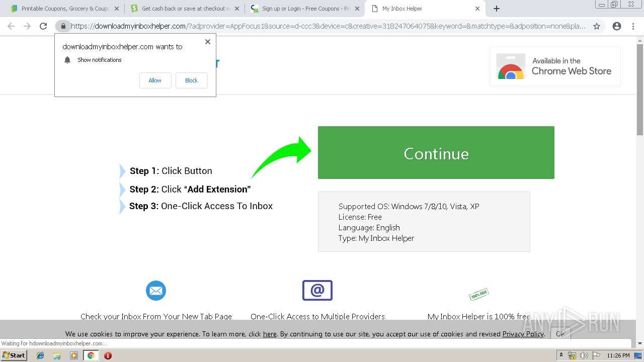Click 'Step 3: One-Click Access To Inbox'

(x=201, y=206)
